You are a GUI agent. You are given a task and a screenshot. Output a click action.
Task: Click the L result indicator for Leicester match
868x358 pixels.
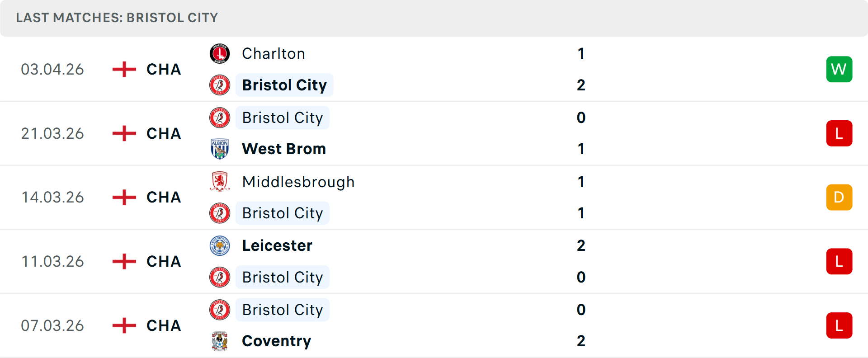click(x=839, y=261)
